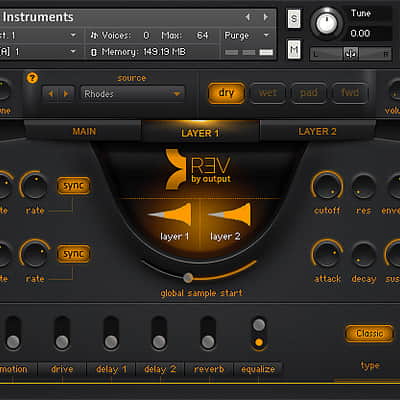Image resolution: width=400 pixels, height=400 pixels.
Task: Click the decay envelope knob
Action: (364, 255)
